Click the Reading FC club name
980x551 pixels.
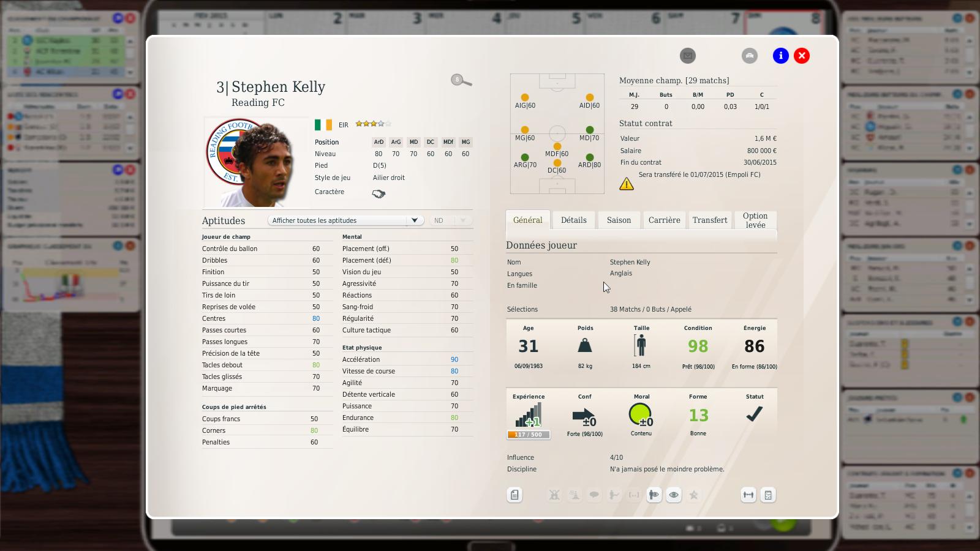(x=258, y=103)
